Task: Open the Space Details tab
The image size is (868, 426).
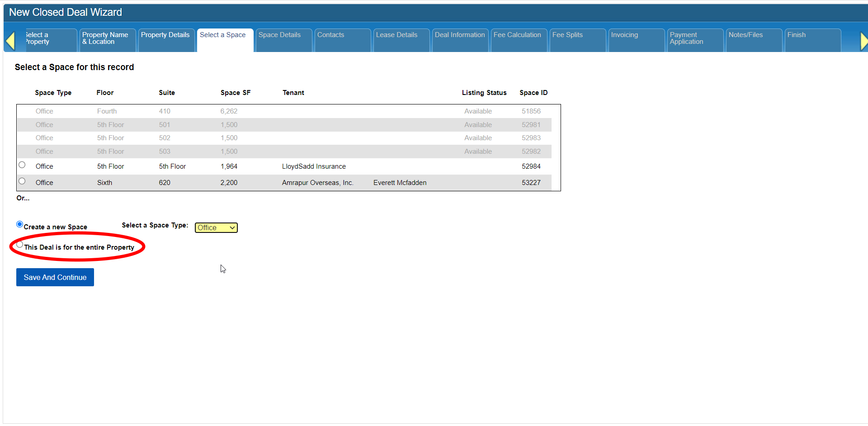Action: (279, 35)
